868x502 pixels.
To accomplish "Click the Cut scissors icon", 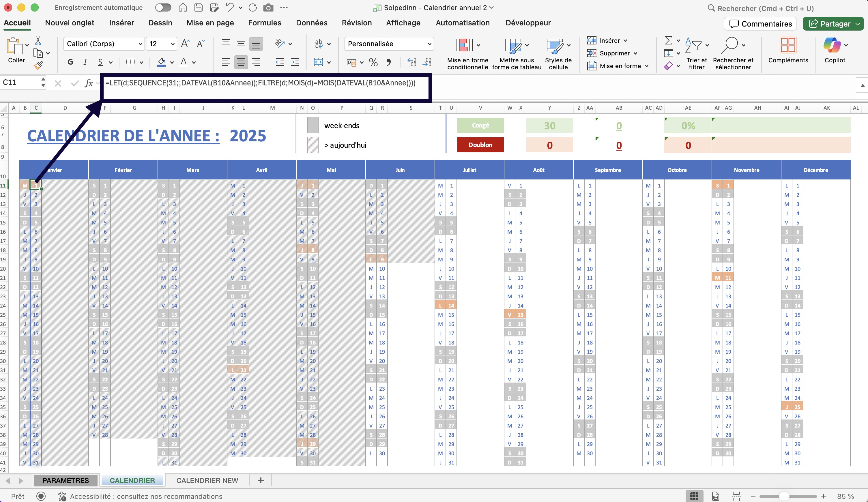I will tap(38, 41).
